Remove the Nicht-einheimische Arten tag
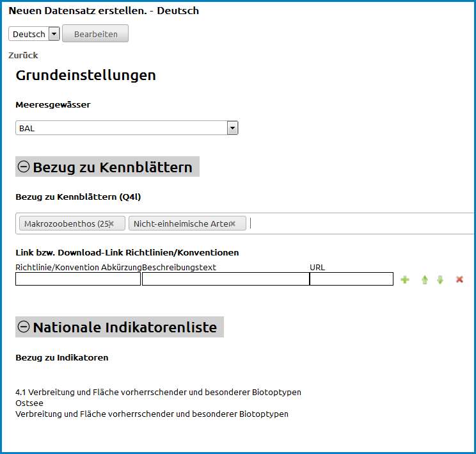 (x=233, y=223)
